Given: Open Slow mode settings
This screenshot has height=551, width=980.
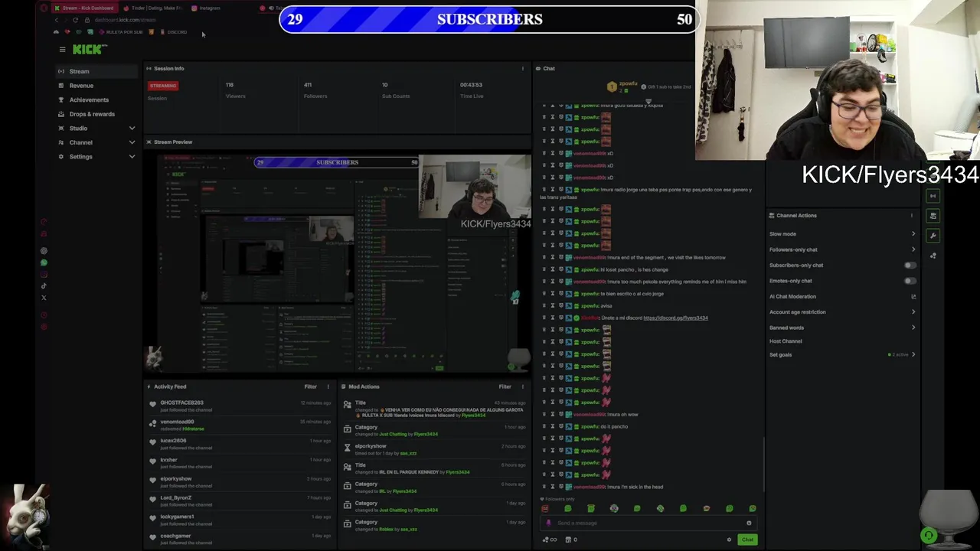Looking at the screenshot, I should 842,234.
